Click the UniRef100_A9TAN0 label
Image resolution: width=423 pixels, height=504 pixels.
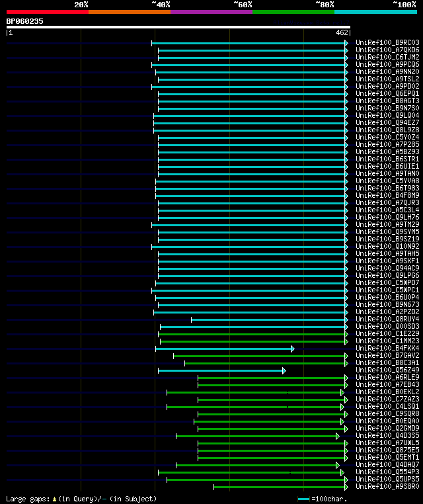click(x=387, y=173)
